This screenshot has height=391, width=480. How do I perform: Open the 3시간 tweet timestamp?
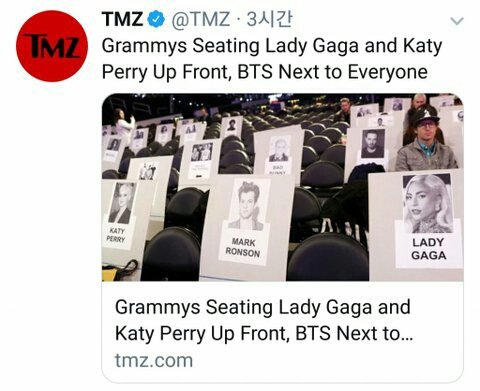coord(269,19)
